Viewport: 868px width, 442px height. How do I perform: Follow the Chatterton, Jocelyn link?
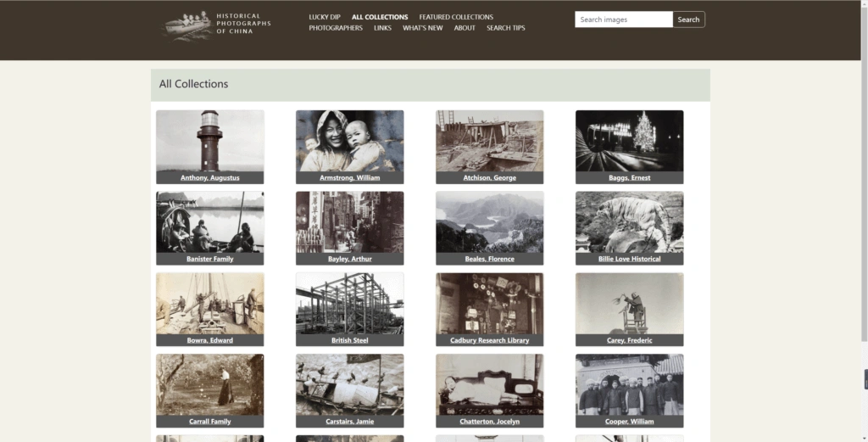(x=489, y=422)
